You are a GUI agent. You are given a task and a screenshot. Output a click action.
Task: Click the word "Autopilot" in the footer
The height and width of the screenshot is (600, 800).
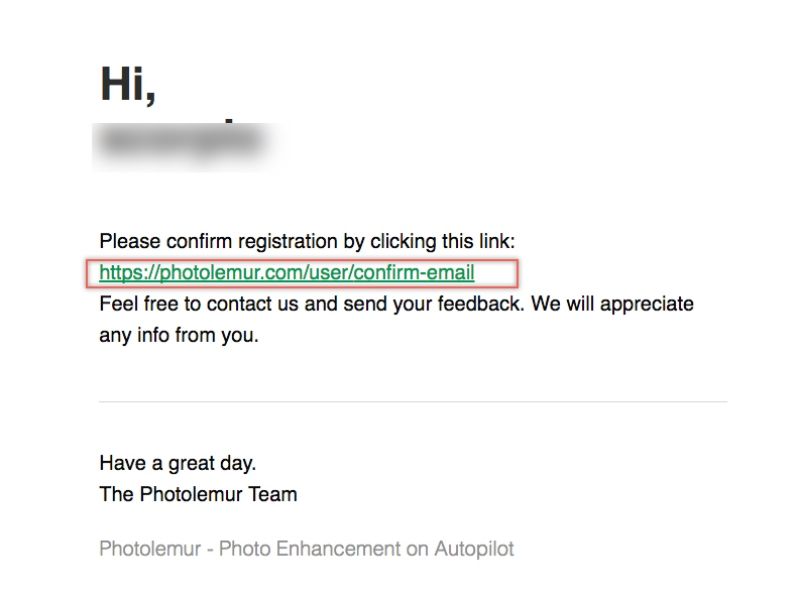point(473,548)
